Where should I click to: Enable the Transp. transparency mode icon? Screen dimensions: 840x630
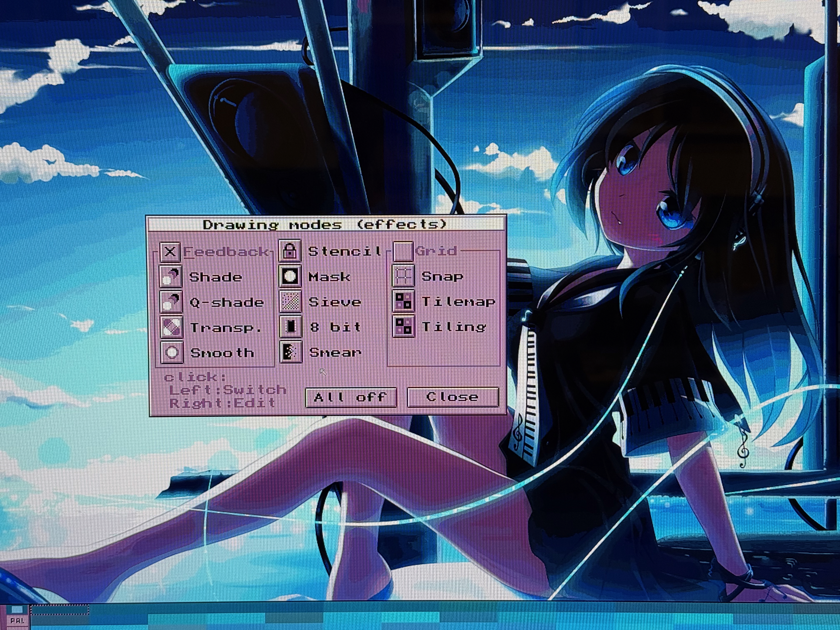171,327
